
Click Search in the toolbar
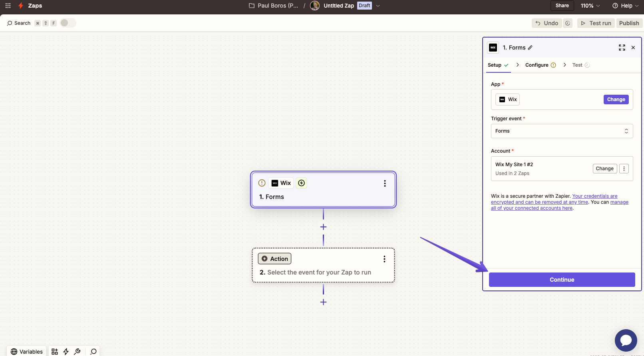coord(19,23)
